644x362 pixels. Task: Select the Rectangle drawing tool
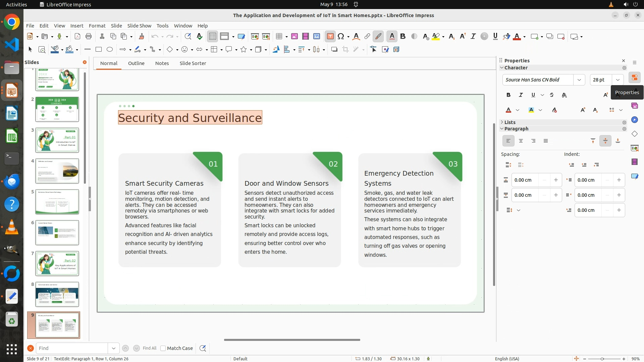(x=99, y=50)
